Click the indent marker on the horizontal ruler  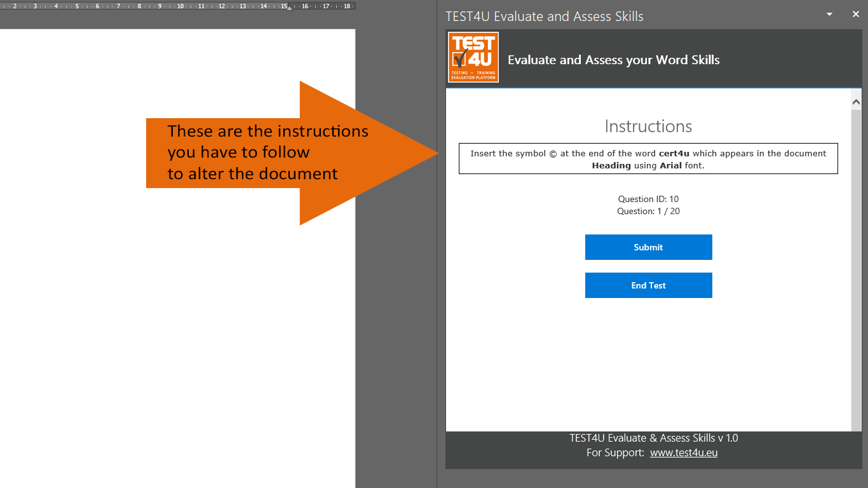coord(289,8)
